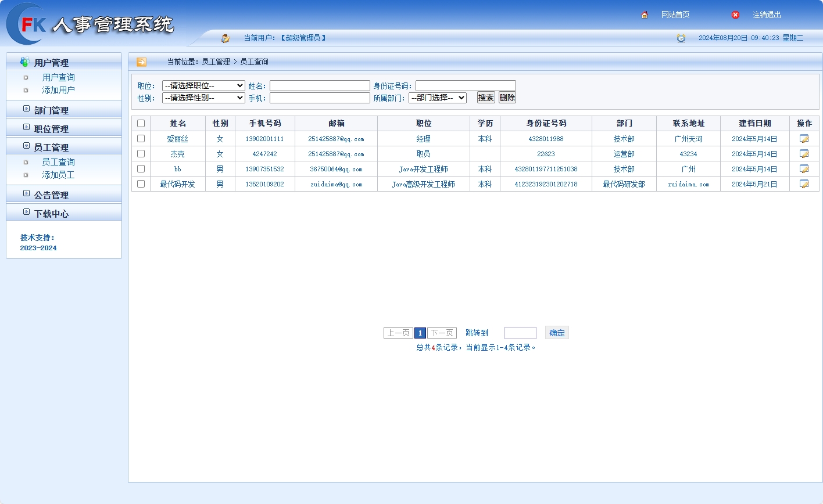Click the edit icon in 最代码开发 row
This screenshot has height=504, width=823.
(804, 184)
